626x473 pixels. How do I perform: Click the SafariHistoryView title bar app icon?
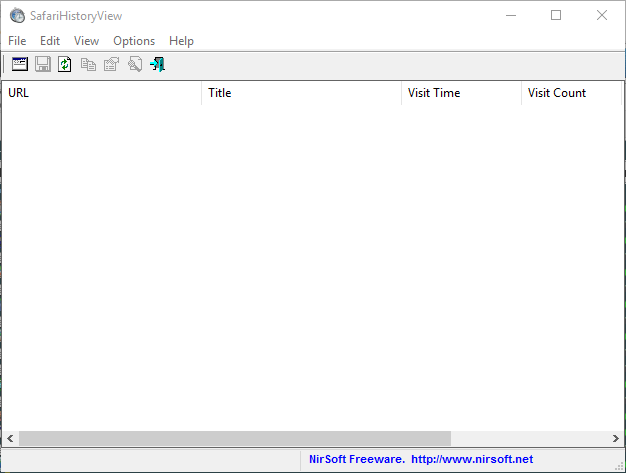pos(17,16)
